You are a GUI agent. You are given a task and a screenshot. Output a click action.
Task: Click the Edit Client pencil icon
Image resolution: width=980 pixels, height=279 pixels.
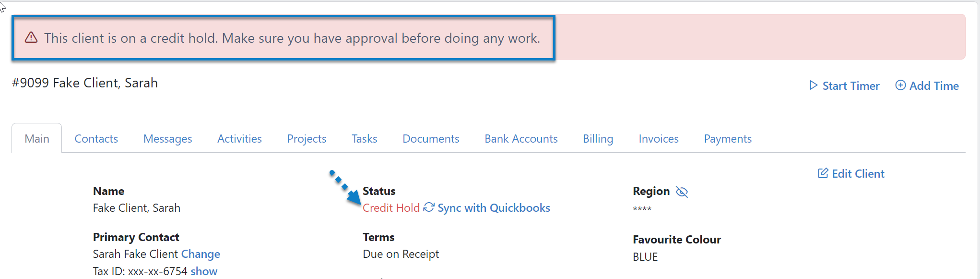tap(824, 173)
